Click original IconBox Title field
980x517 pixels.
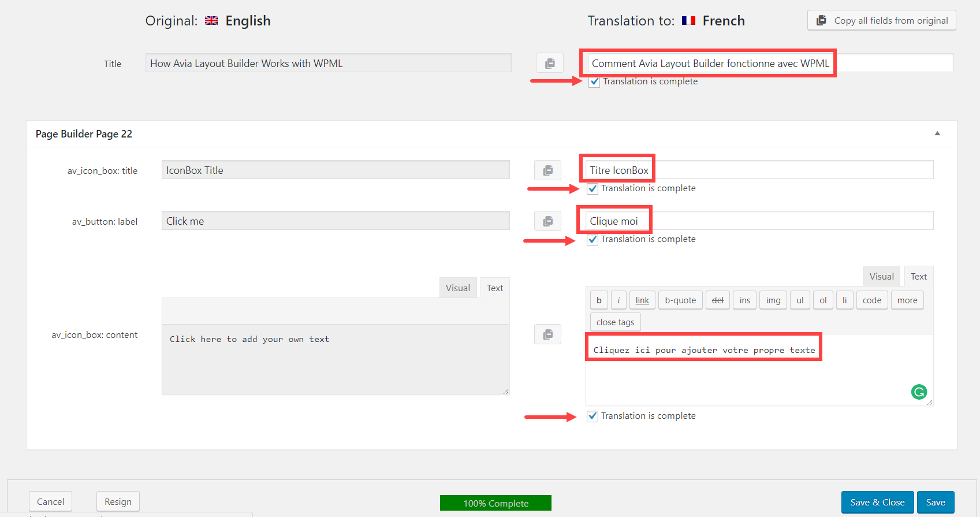[x=336, y=170]
